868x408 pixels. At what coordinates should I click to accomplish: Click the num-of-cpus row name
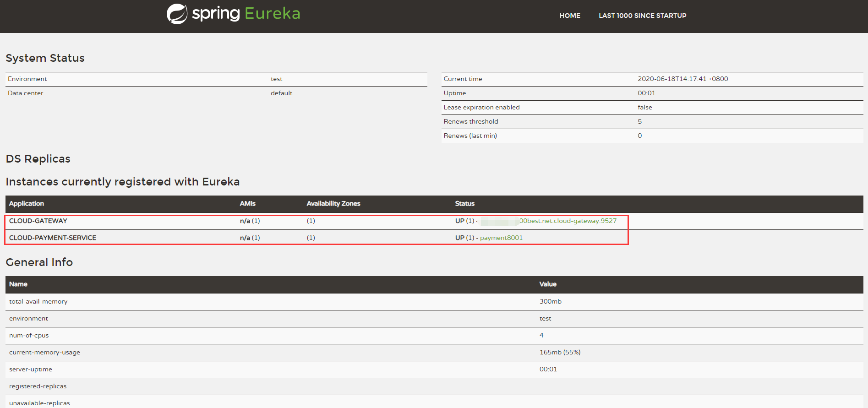(29, 335)
